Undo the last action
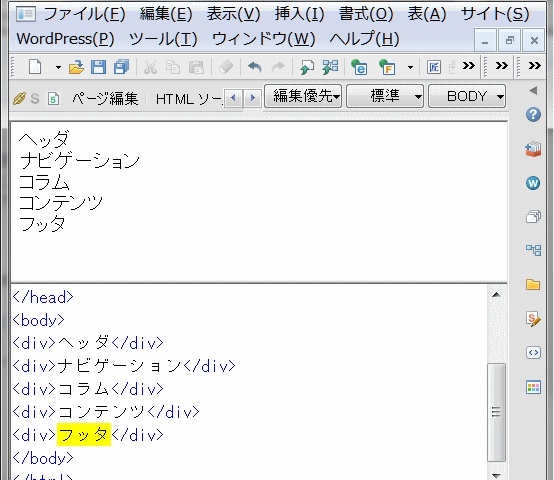 pos(255,67)
